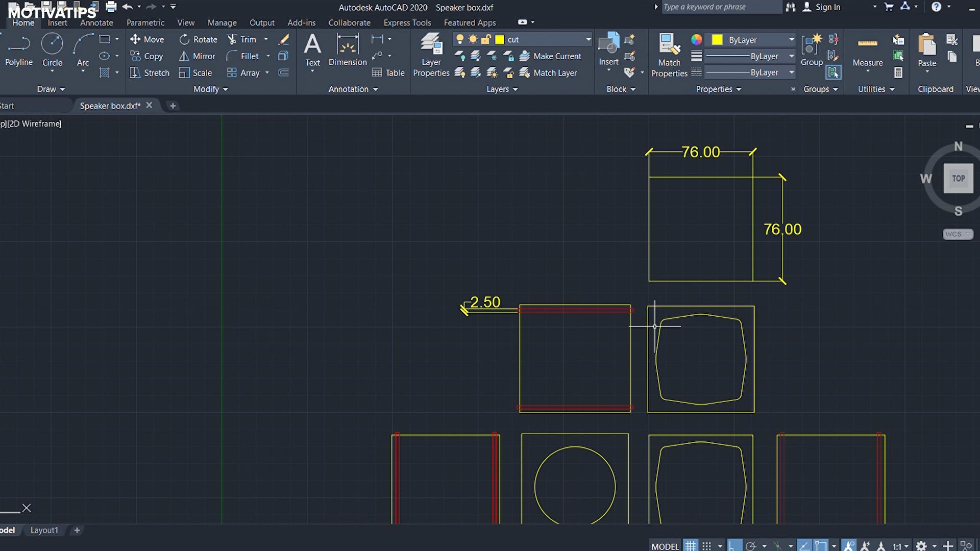Image resolution: width=980 pixels, height=551 pixels.
Task: Toggle object snap tracking in status bar
Action: (804, 546)
